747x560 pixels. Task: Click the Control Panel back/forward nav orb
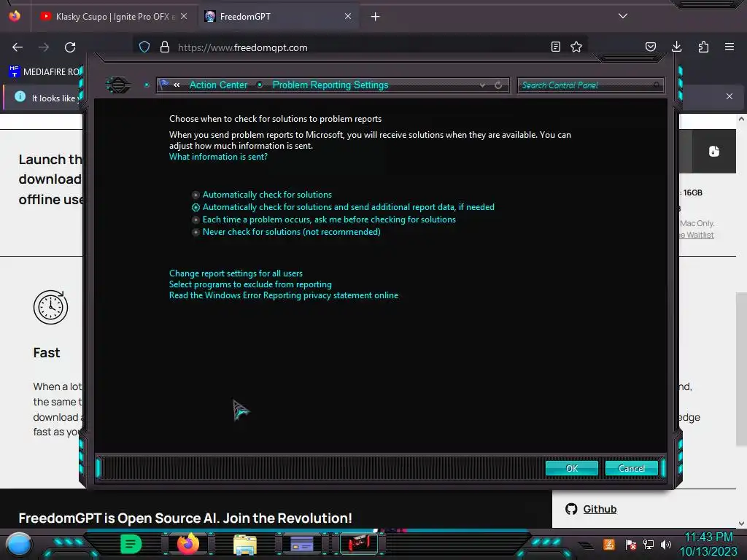117,85
